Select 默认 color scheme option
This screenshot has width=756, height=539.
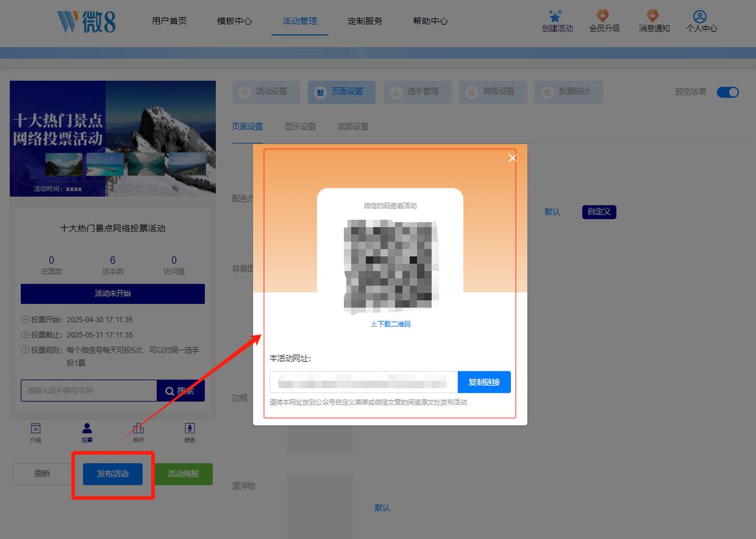[553, 212]
